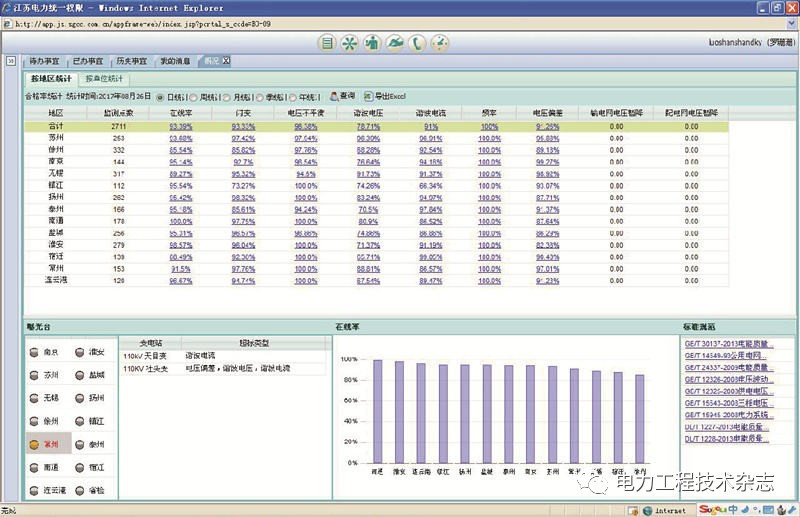This screenshot has width=800, height=517.
Task: Click the tallest first bar in 在线率 chart
Action: (x=378, y=409)
